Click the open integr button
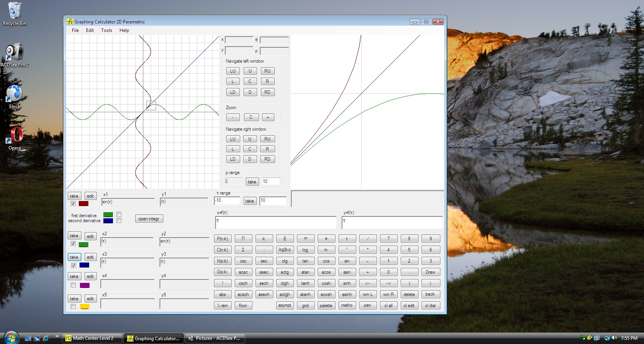Image resolution: width=644 pixels, height=344 pixels. click(149, 219)
